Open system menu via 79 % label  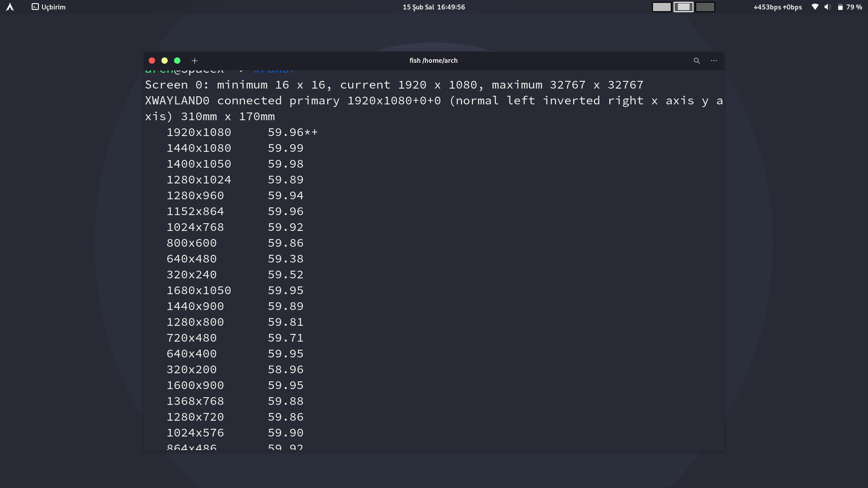854,7
